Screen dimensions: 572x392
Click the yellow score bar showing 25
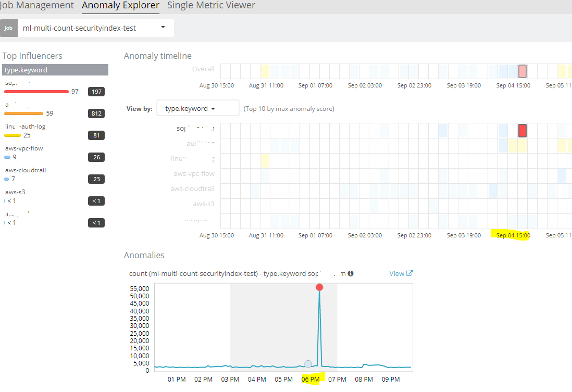click(13, 135)
